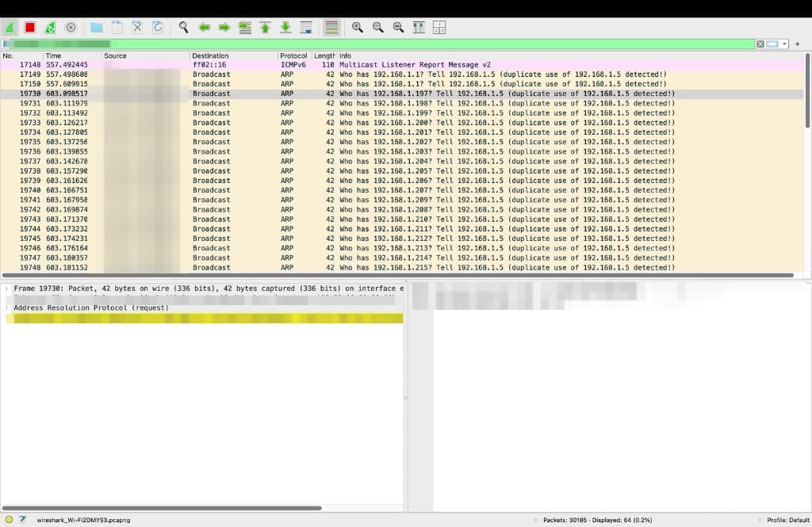Click Profile: Default in status bar
Screen dimensions: 812x527
tap(787, 521)
